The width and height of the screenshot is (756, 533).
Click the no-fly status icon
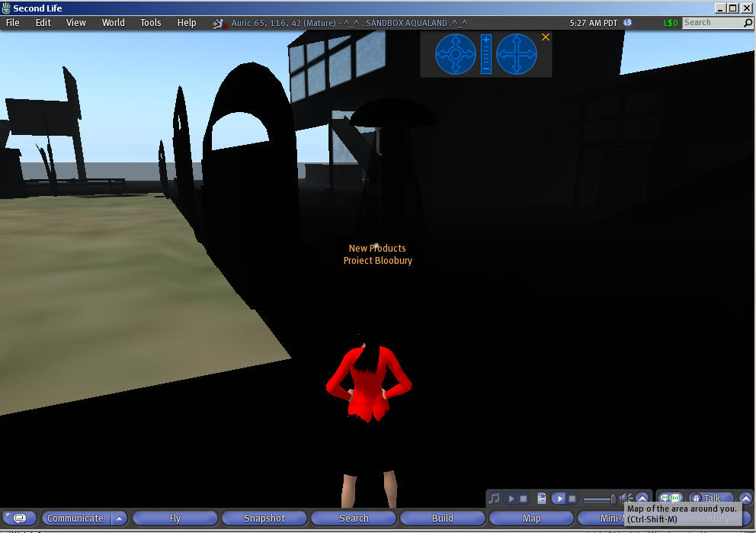[219, 23]
